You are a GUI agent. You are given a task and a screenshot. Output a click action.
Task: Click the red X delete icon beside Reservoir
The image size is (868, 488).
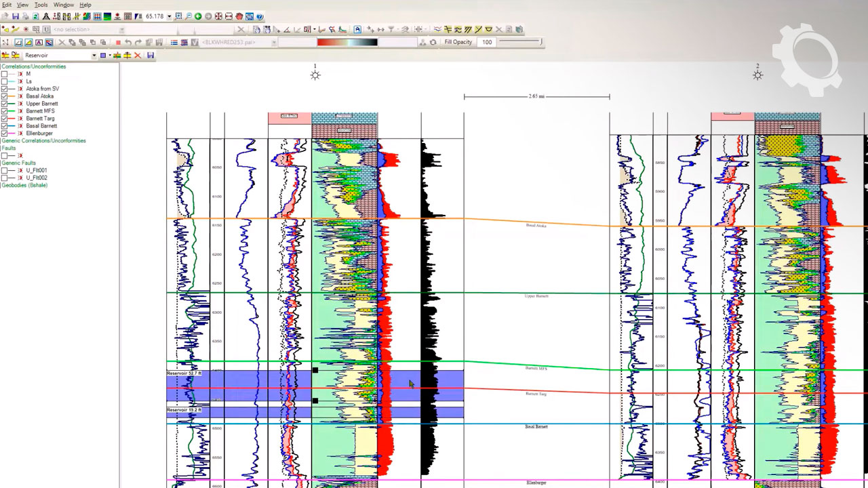138,56
